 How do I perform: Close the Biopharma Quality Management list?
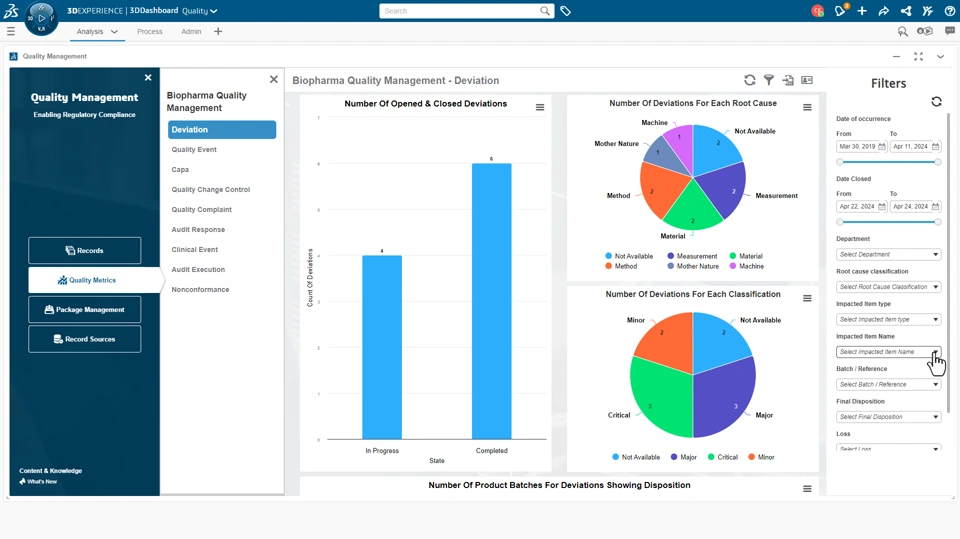click(274, 80)
